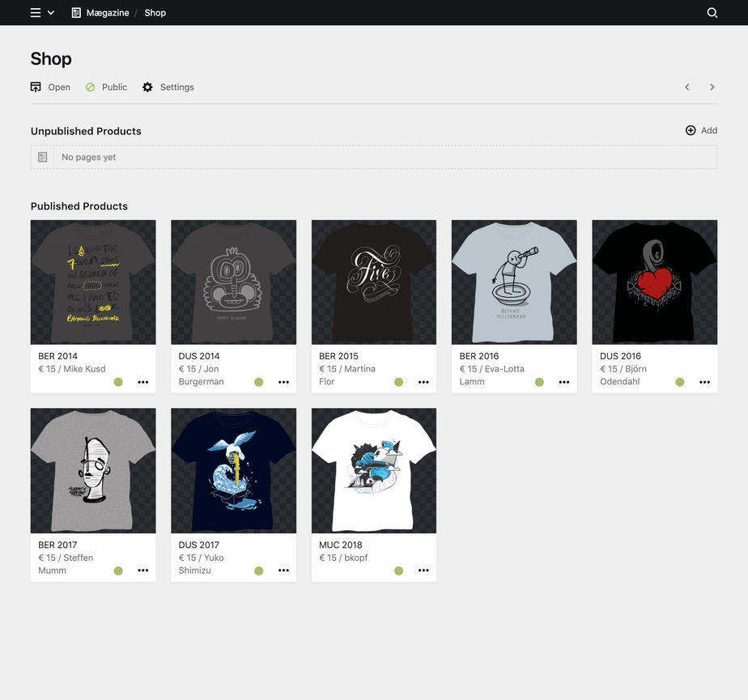
Task: Expand options menu for BER 2017
Action: click(143, 571)
